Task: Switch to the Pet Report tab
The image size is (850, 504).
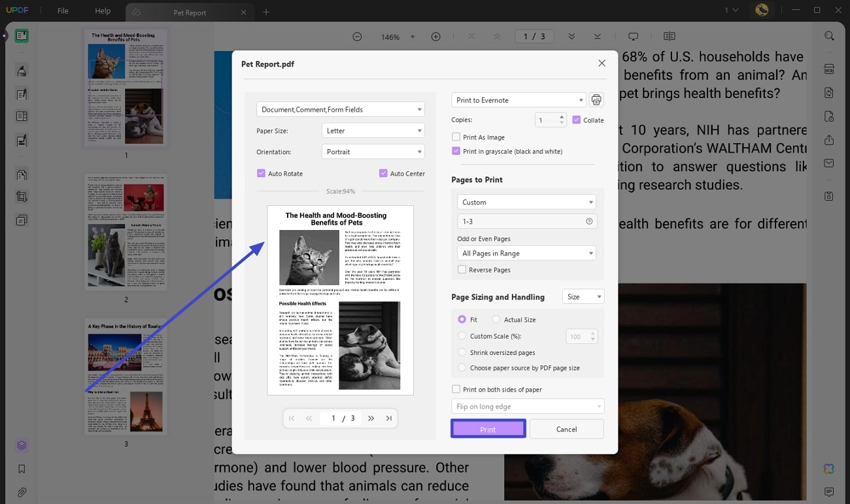Action: [190, 11]
